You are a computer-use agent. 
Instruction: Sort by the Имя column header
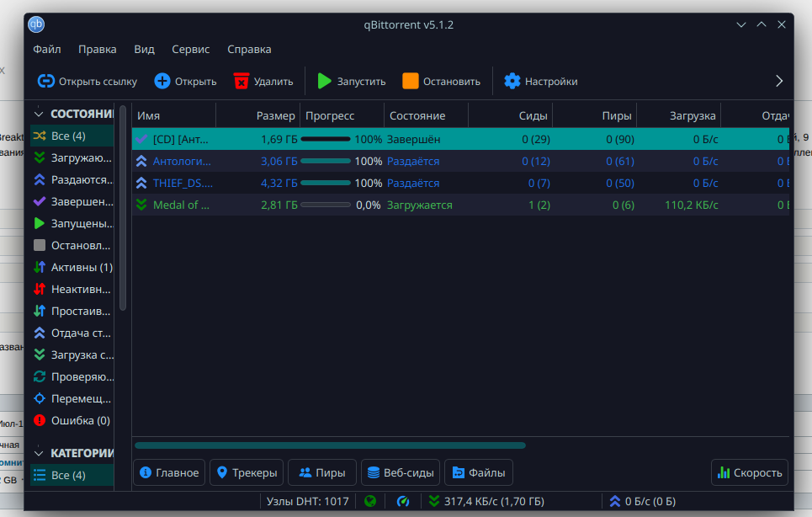(174, 115)
